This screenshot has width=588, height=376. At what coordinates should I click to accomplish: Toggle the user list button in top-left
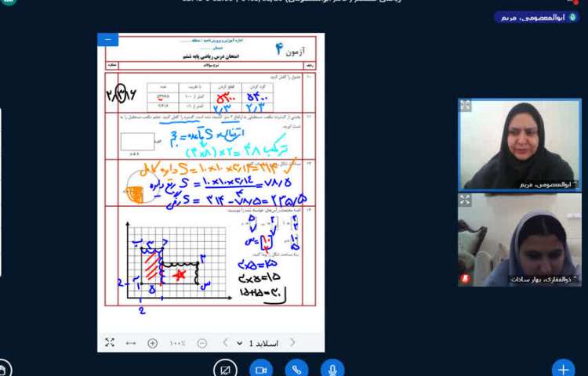click(x=9, y=1)
